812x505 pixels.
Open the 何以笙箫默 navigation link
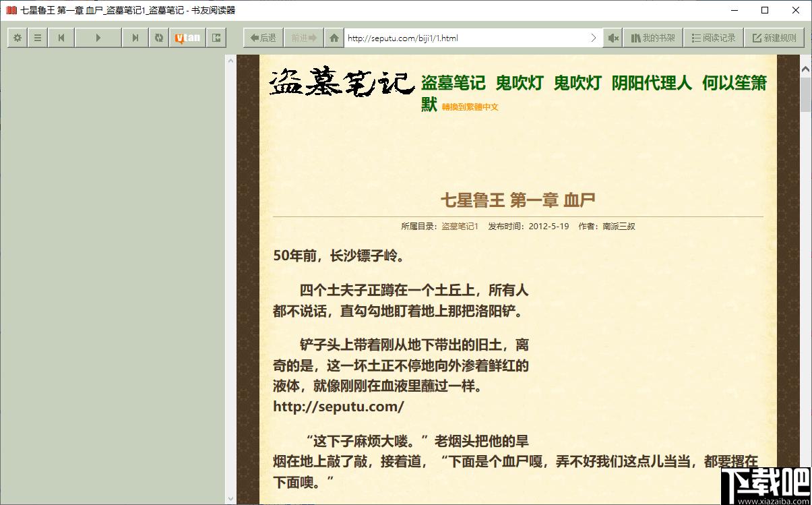click(735, 83)
